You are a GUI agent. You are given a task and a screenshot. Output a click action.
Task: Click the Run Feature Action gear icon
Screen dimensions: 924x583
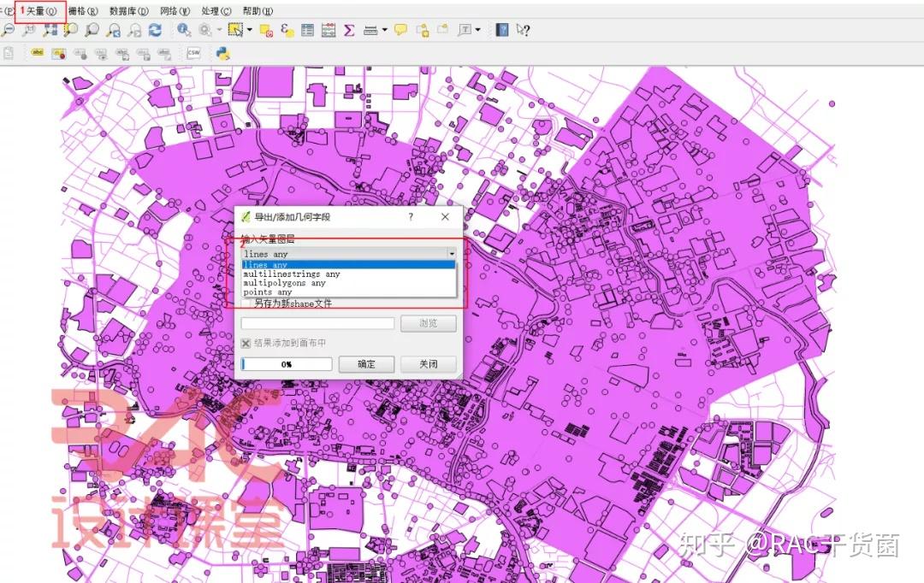205,30
